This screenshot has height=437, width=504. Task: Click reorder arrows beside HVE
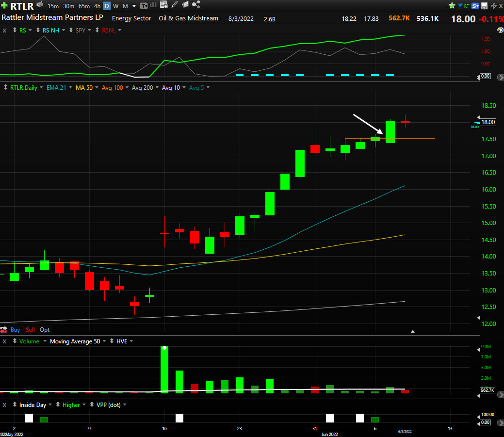[112, 341]
